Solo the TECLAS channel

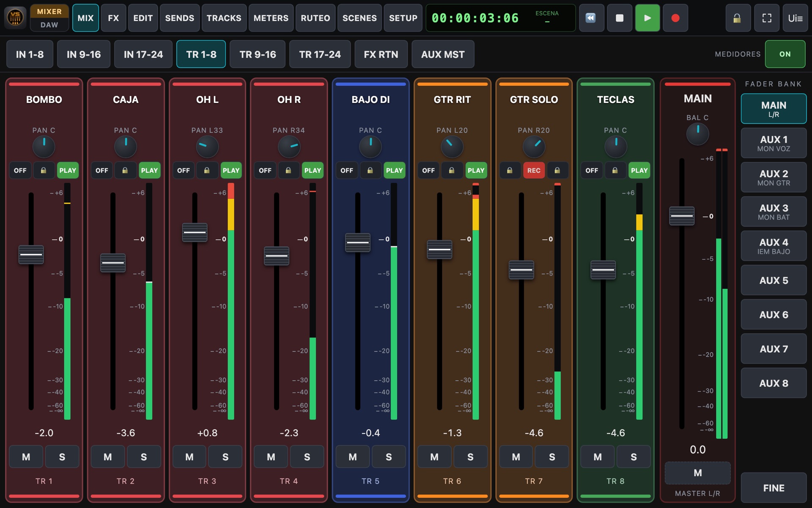coord(634,457)
